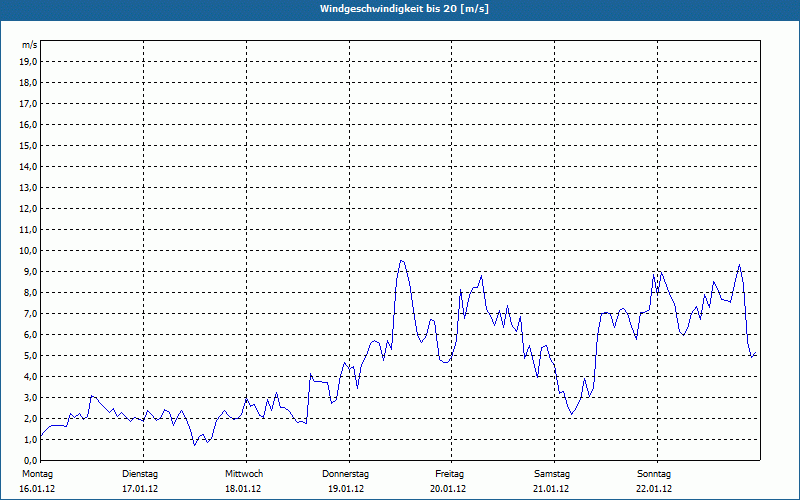Click the 'Dienstag' day label
This screenshot has width=800, height=500.
(x=140, y=474)
